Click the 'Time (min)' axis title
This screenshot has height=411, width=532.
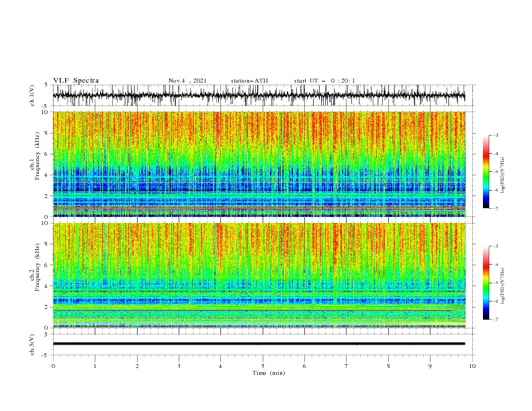point(269,373)
